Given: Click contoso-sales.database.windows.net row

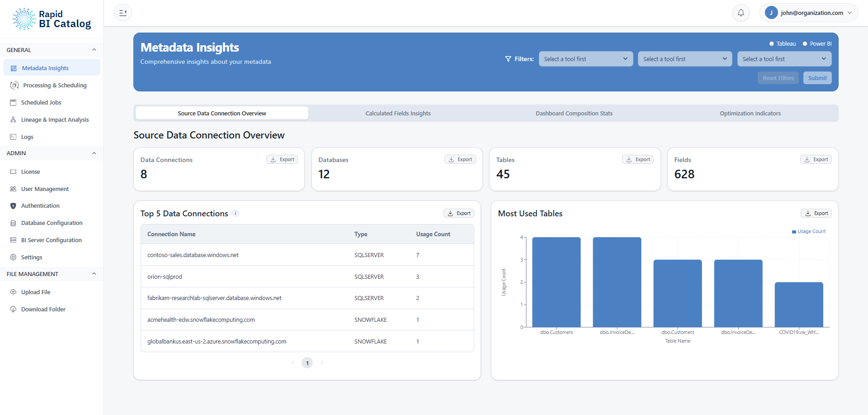Looking at the screenshot, I should coord(307,255).
